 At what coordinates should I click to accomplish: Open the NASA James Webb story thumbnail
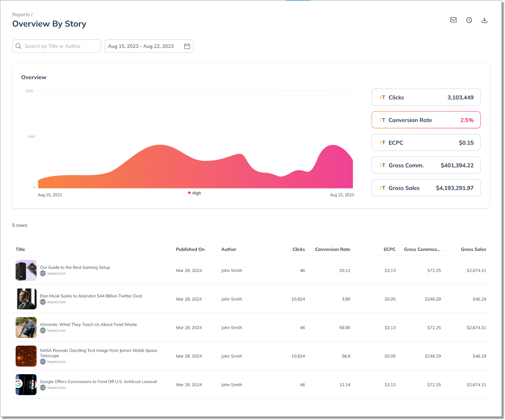point(26,356)
